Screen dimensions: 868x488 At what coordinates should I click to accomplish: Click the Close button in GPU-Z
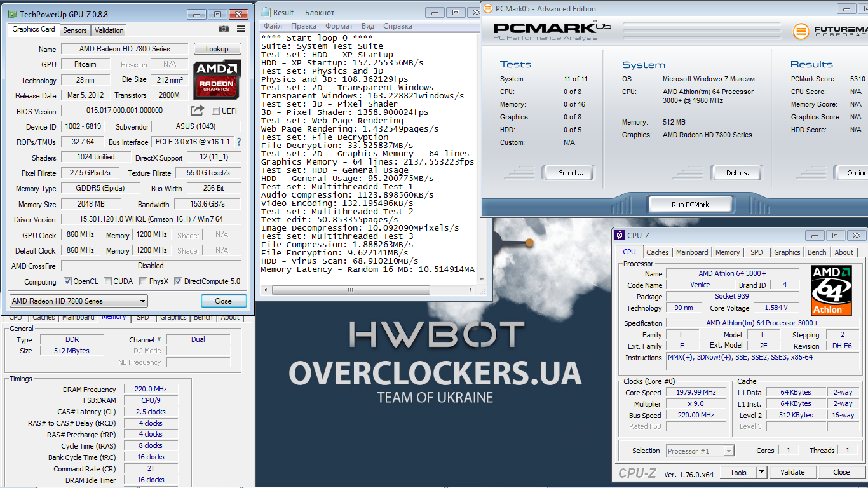(224, 301)
